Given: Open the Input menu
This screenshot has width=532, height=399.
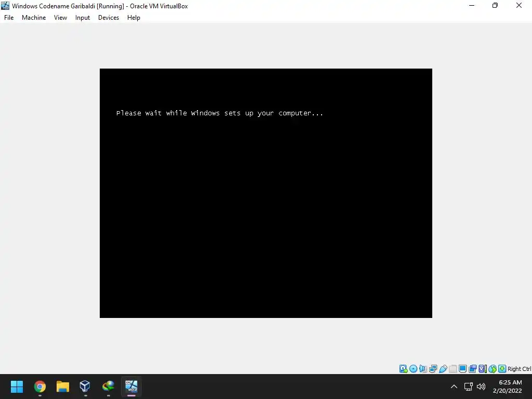Looking at the screenshot, I should coord(83,18).
